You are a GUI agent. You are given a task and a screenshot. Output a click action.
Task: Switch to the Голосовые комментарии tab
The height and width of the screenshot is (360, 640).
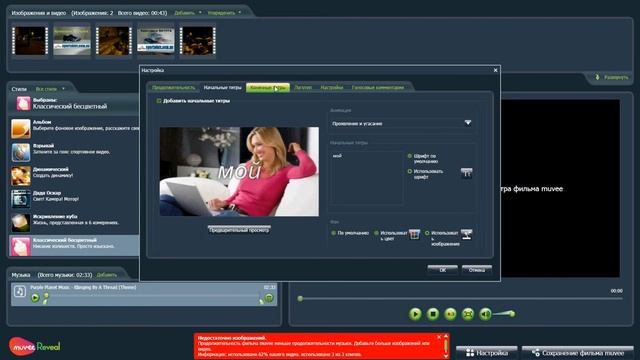click(378, 87)
